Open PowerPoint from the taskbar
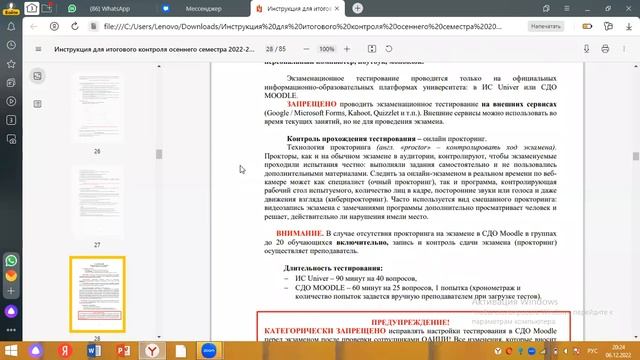 click(123, 351)
